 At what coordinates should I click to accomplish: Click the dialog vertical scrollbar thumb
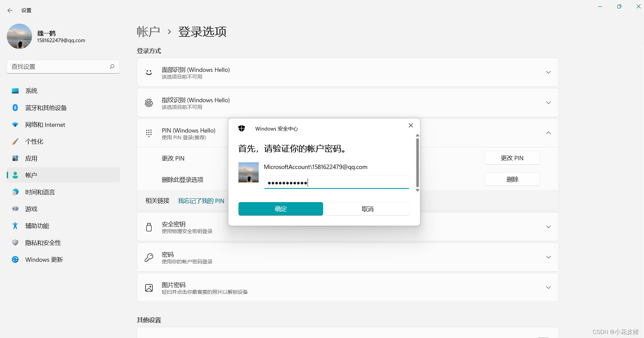(417, 163)
